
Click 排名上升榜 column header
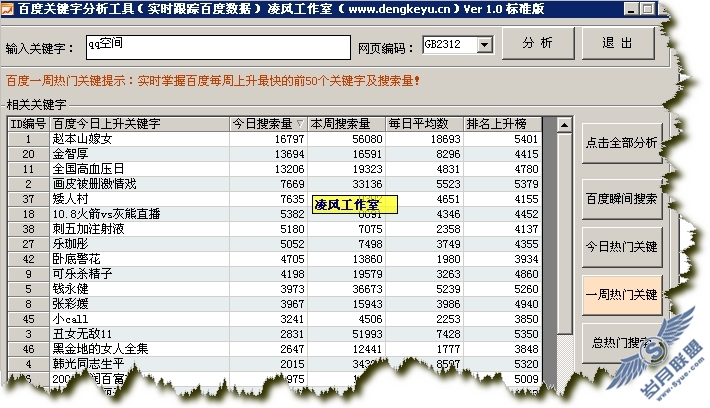point(503,124)
